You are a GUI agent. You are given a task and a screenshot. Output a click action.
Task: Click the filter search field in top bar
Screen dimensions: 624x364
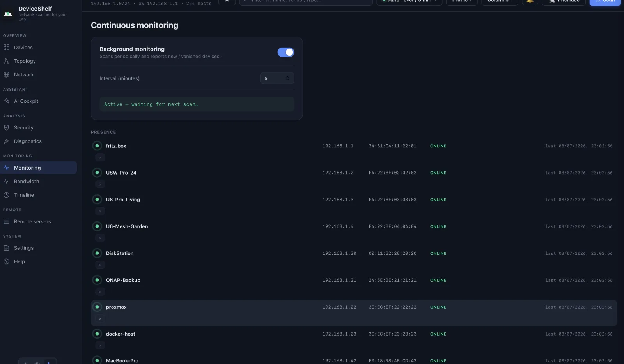[306, 2]
